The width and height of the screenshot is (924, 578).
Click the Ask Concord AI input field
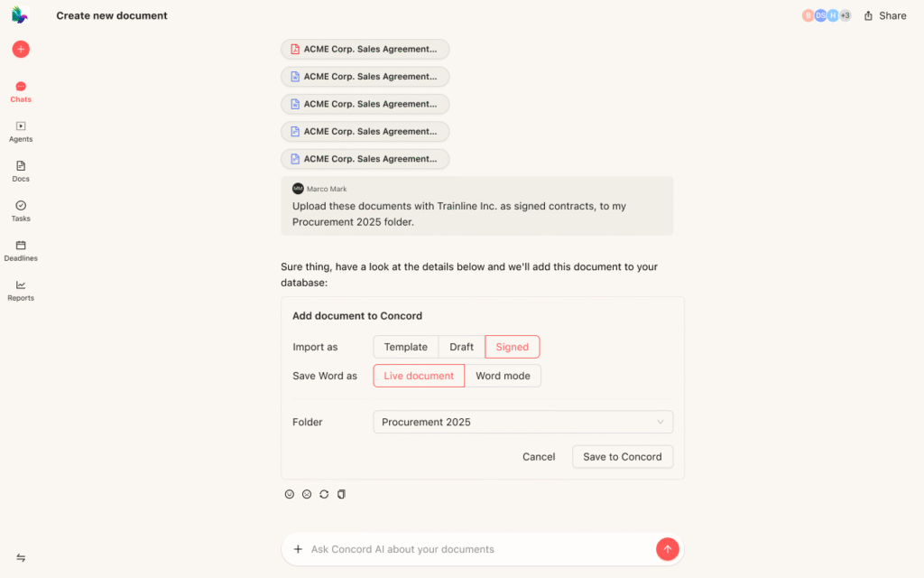[x=478, y=549]
